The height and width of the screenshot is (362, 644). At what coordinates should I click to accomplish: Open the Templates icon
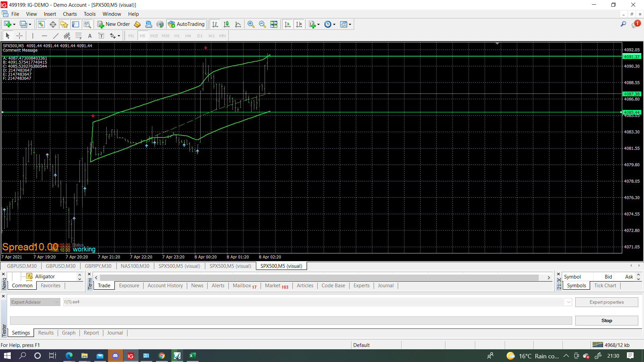[x=343, y=24]
